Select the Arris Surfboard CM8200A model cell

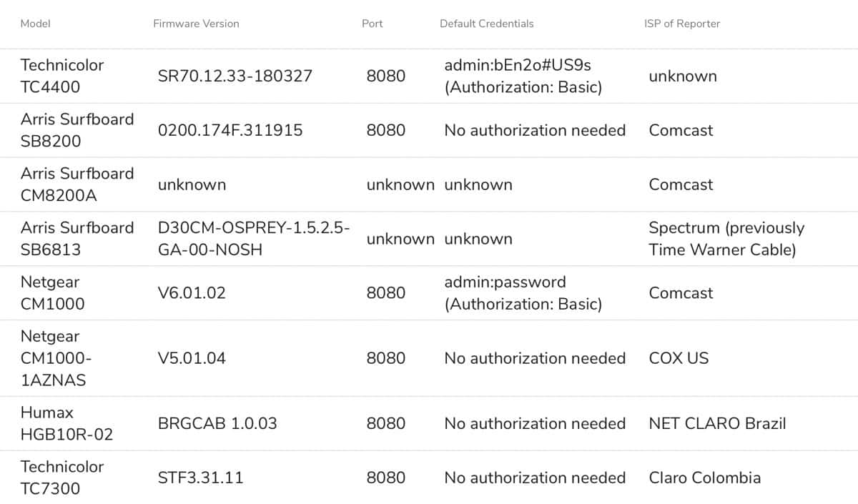tap(77, 184)
